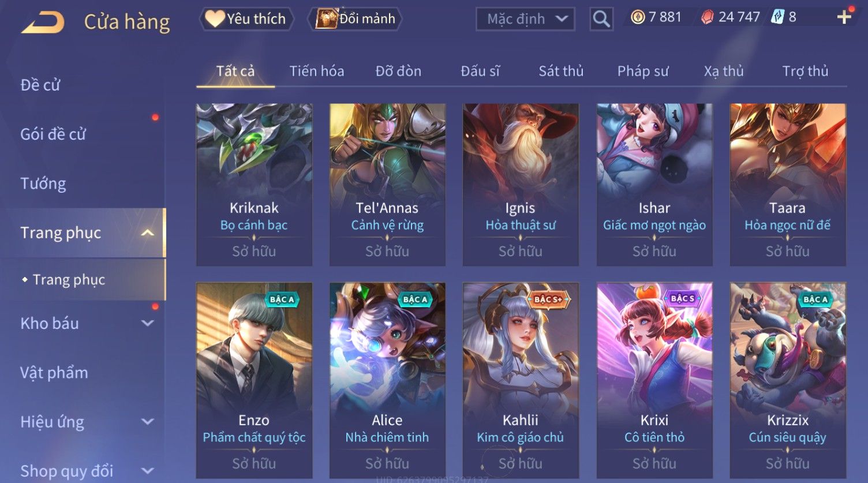
Task: Select the Kahlii Kim cô giáo chủ skin card
Action: [x=521, y=380]
